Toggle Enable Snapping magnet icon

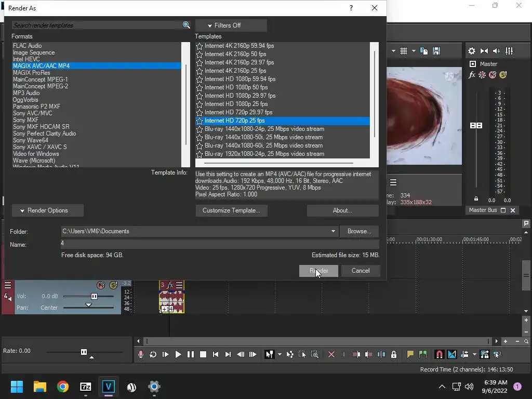tap(440, 354)
